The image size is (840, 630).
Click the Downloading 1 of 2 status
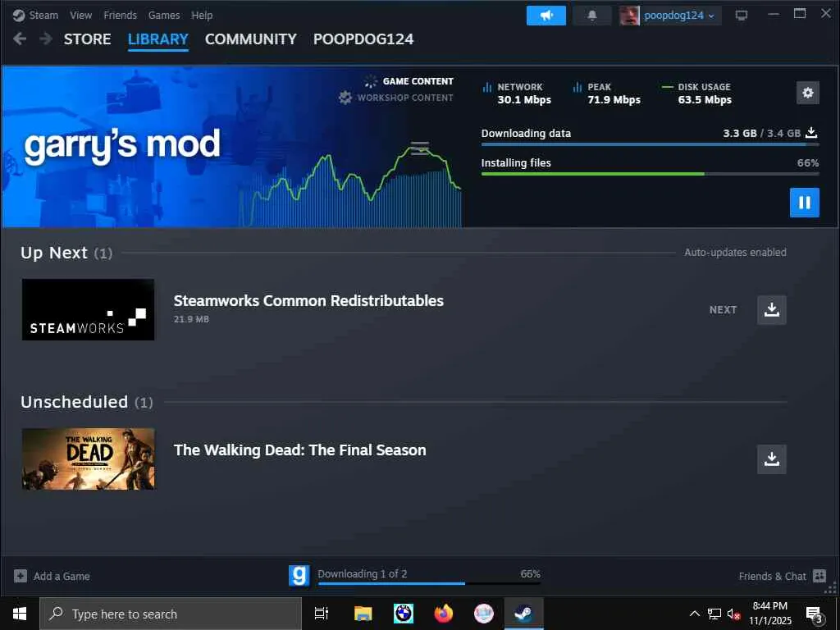coord(362,573)
